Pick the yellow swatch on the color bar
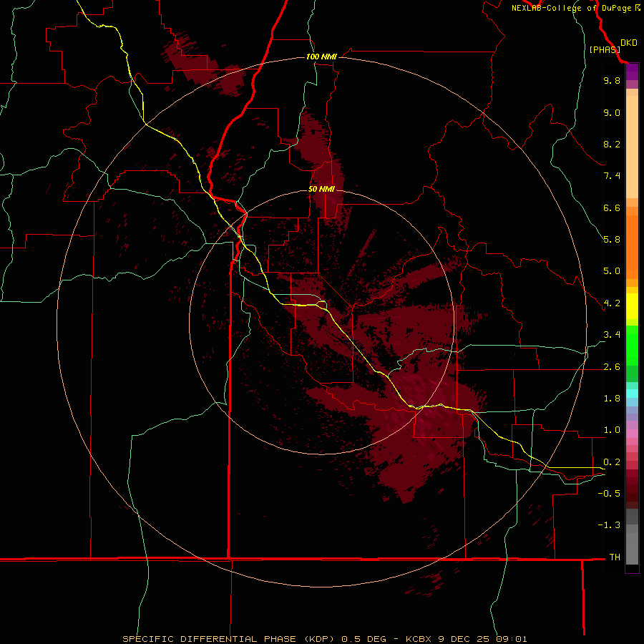The width and height of the screenshot is (644, 644). coord(632,306)
